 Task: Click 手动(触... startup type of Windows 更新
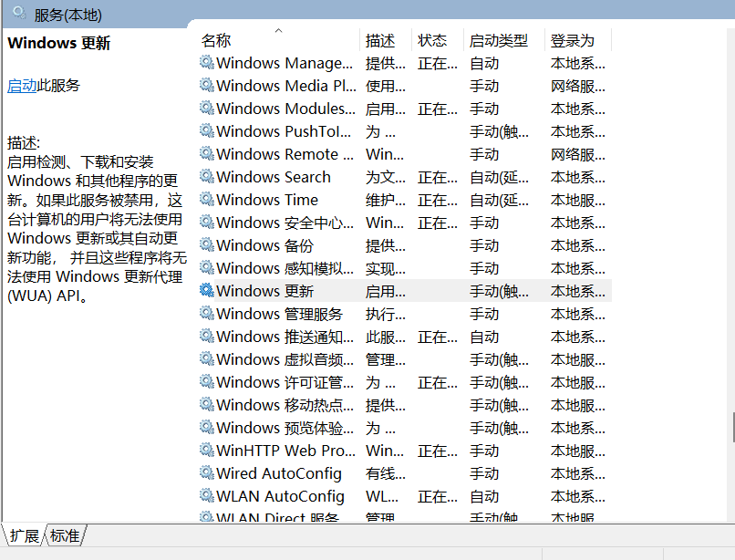tap(499, 291)
